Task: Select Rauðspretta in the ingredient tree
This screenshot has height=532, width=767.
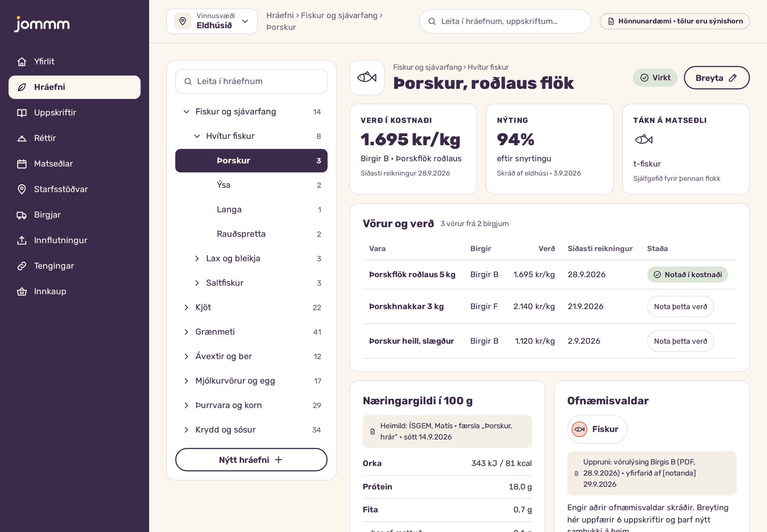Action: point(251,234)
